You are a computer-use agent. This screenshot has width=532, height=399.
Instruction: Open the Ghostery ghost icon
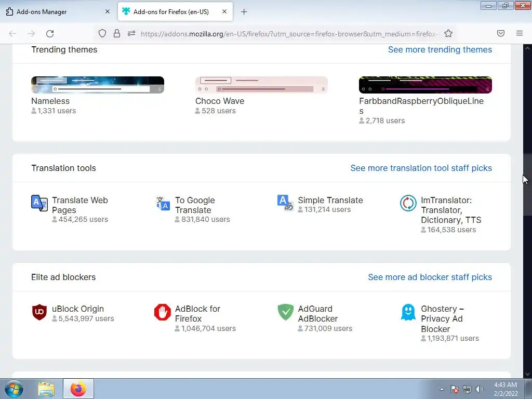(x=408, y=312)
